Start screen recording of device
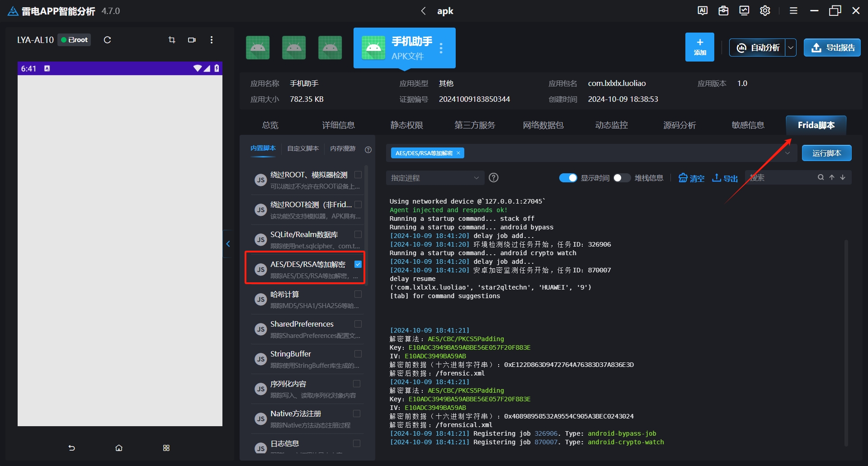The height and width of the screenshot is (466, 868). 192,40
